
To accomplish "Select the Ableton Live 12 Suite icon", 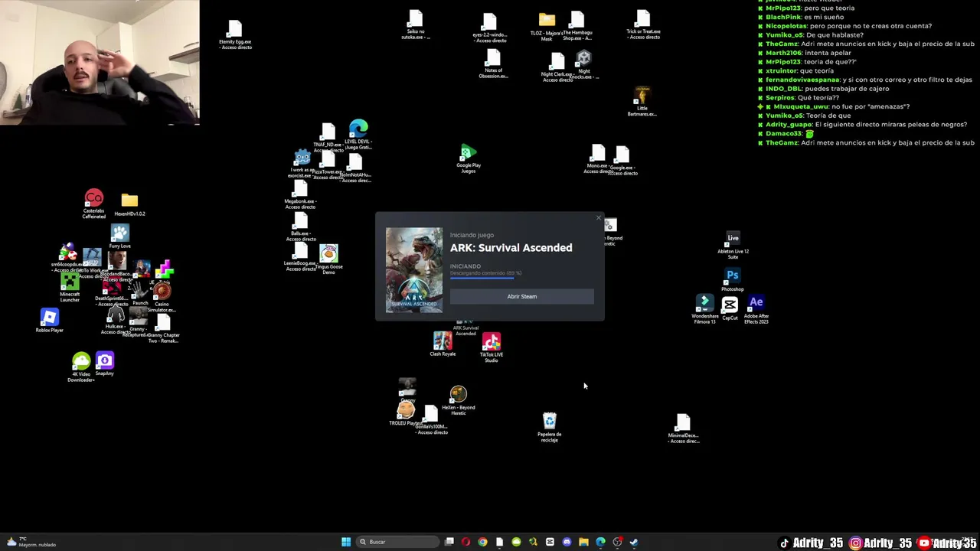I will [x=733, y=245].
